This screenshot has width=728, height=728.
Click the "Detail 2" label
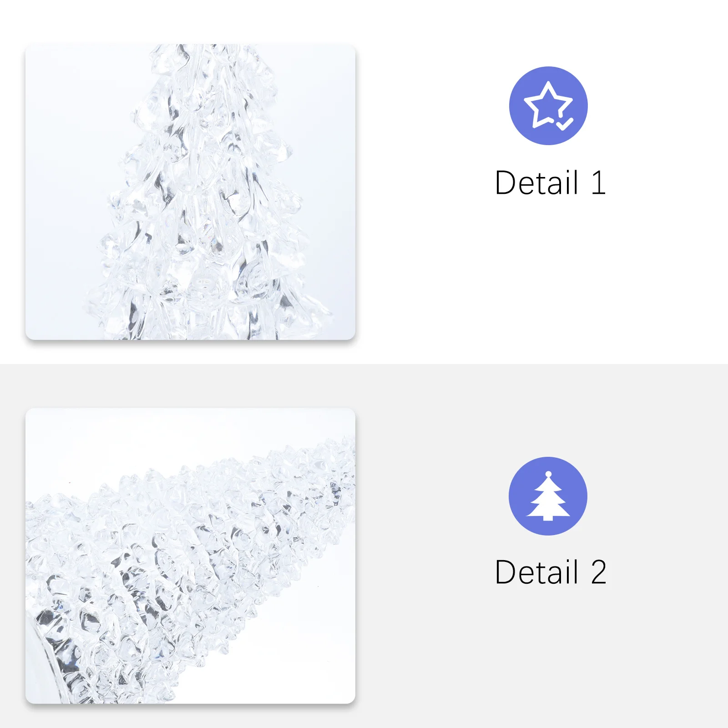click(551, 572)
